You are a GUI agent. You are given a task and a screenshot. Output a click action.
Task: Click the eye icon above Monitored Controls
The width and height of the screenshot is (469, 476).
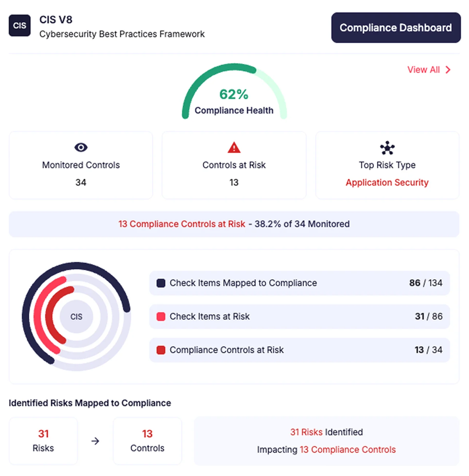point(81,147)
